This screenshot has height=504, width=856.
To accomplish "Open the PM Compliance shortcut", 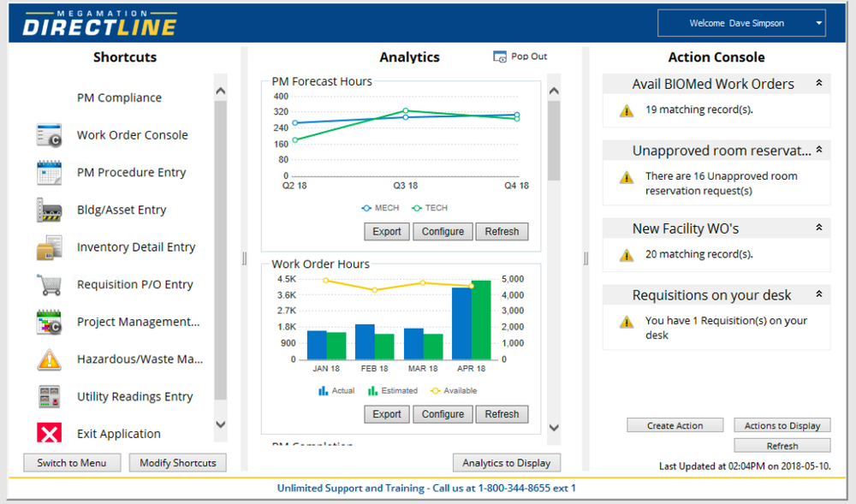I will 119,98.
